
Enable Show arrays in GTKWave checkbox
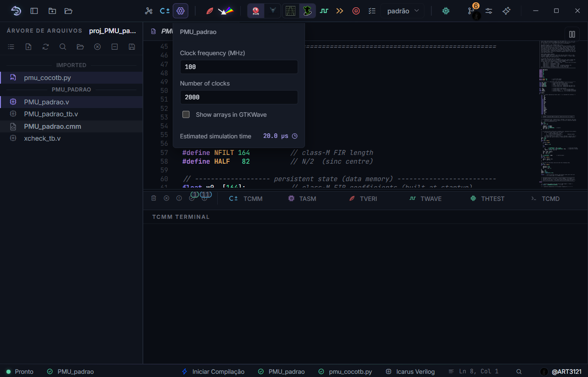[x=186, y=114]
